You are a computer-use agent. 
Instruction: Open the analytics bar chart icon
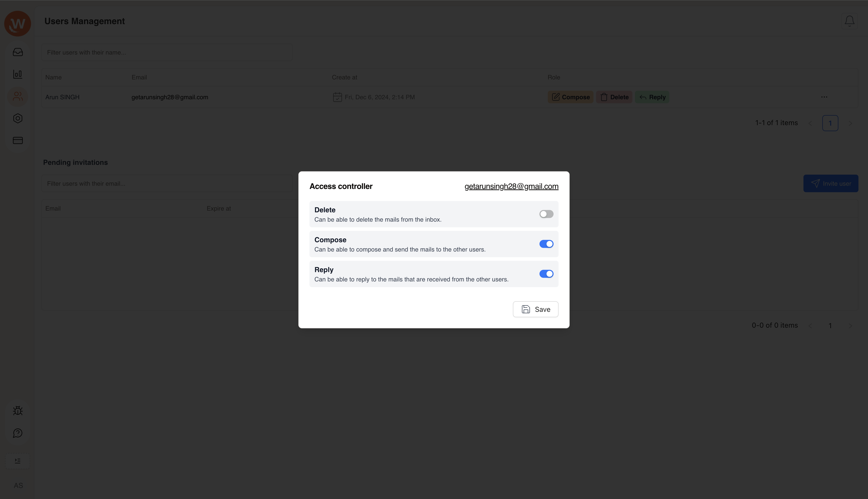18,74
